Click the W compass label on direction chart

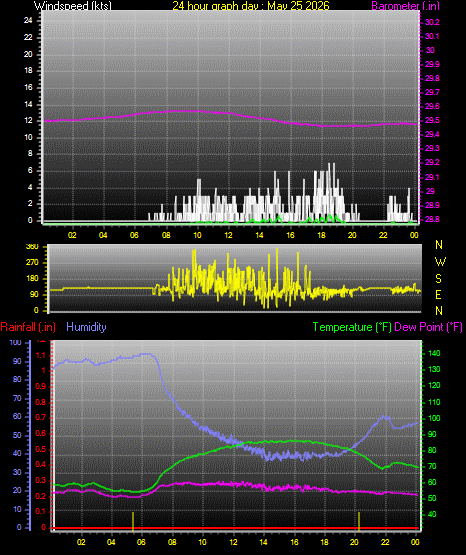440,262
